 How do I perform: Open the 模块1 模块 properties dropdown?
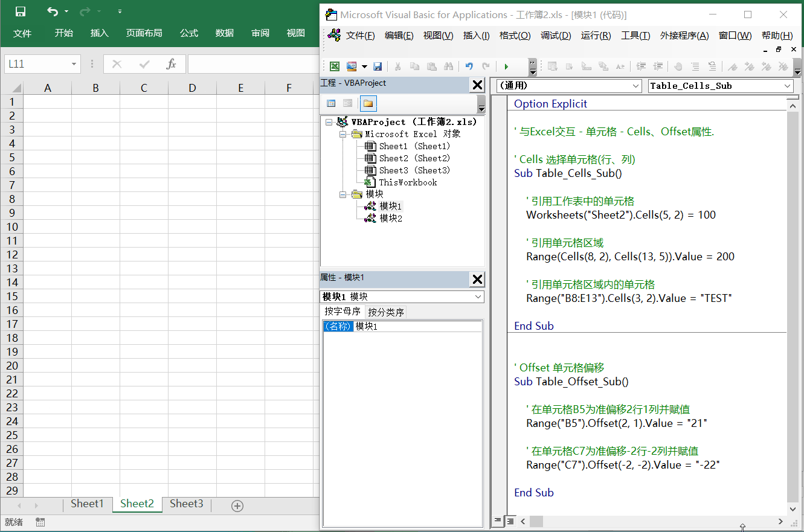tap(478, 296)
